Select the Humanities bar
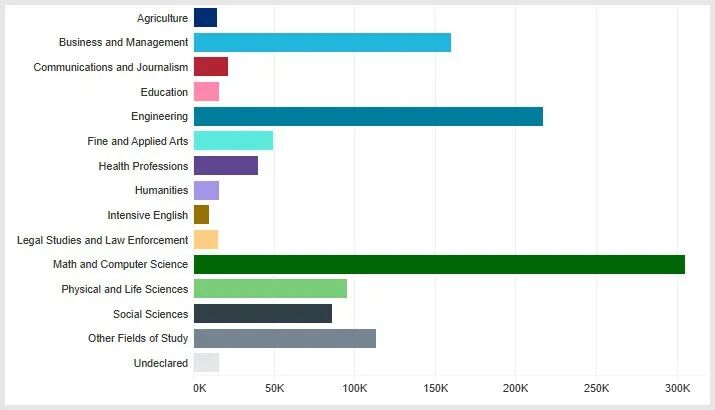The height and width of the screenshot is (410, 715). tap(206, 190)
